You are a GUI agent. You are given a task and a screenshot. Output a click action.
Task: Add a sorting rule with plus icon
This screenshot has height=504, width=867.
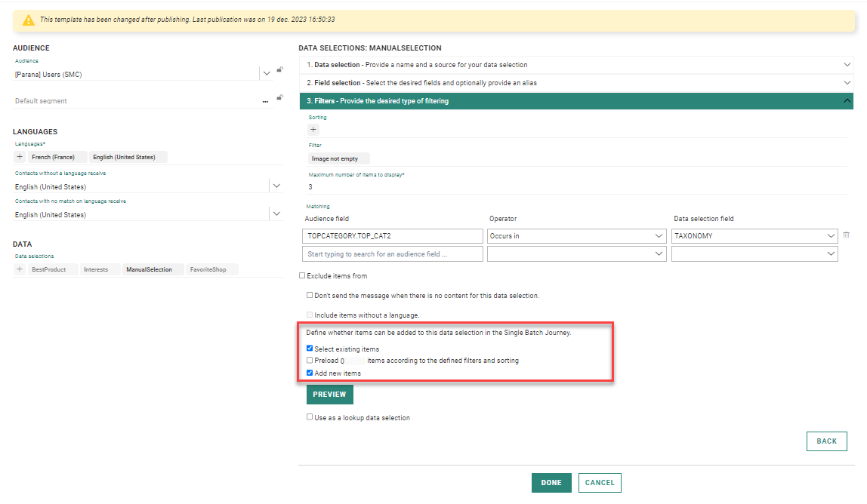point(313,130)
